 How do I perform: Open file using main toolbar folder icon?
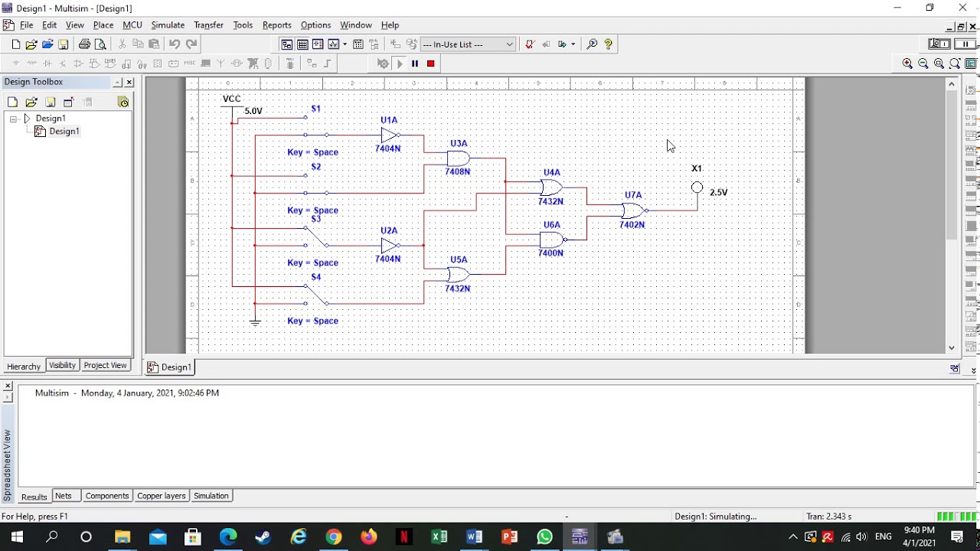point(31,44)
